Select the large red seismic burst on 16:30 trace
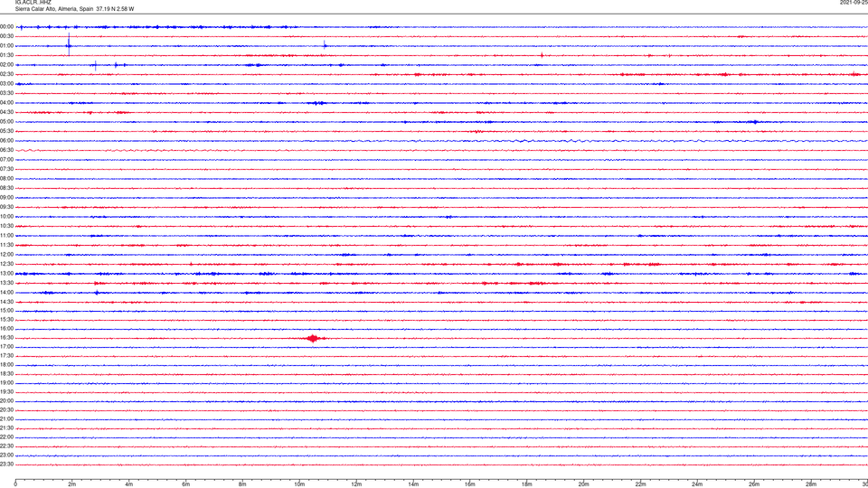This screenshot has width=868, height=488. 314,338
